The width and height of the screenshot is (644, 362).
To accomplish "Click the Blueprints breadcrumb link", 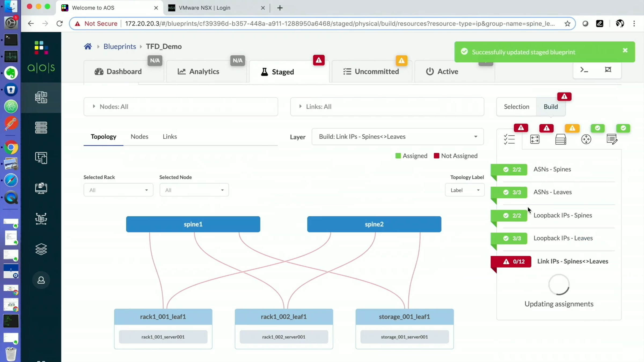I will (120, 46).
